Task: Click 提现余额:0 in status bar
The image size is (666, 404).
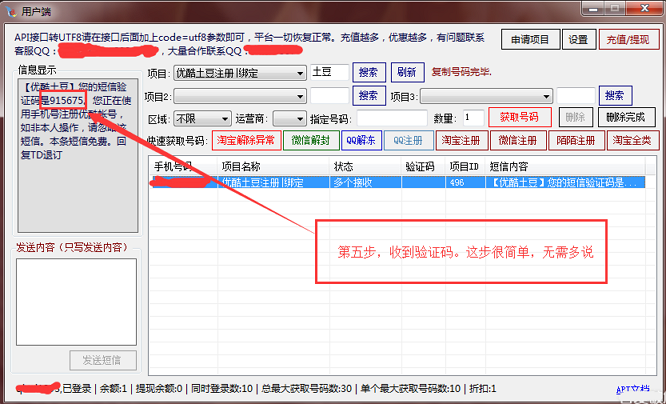Action: pos(159,389)
